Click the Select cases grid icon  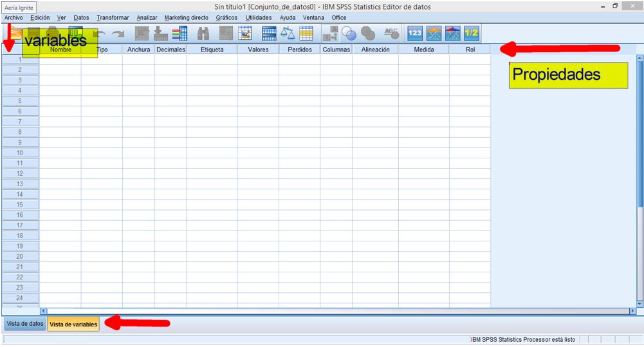pos(306,33)
